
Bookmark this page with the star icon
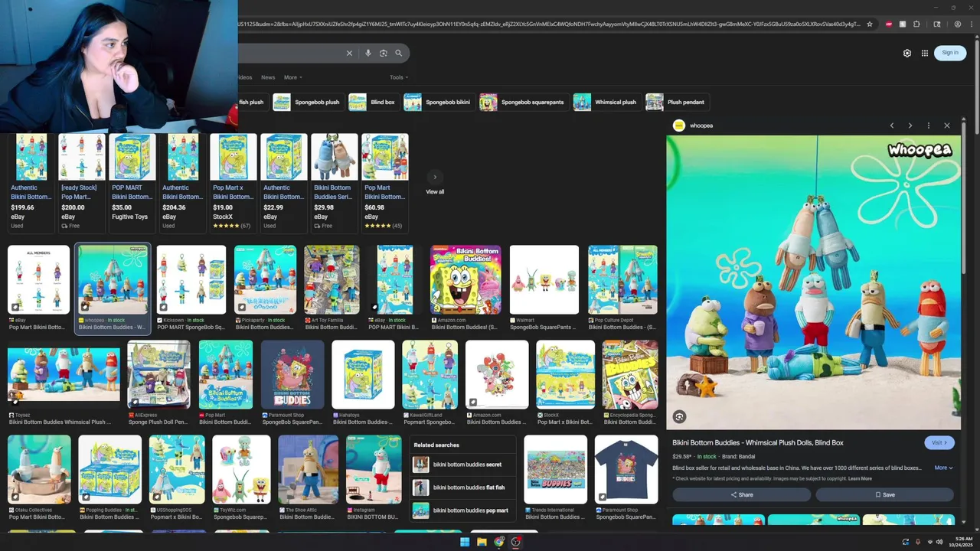coord(869,24)
